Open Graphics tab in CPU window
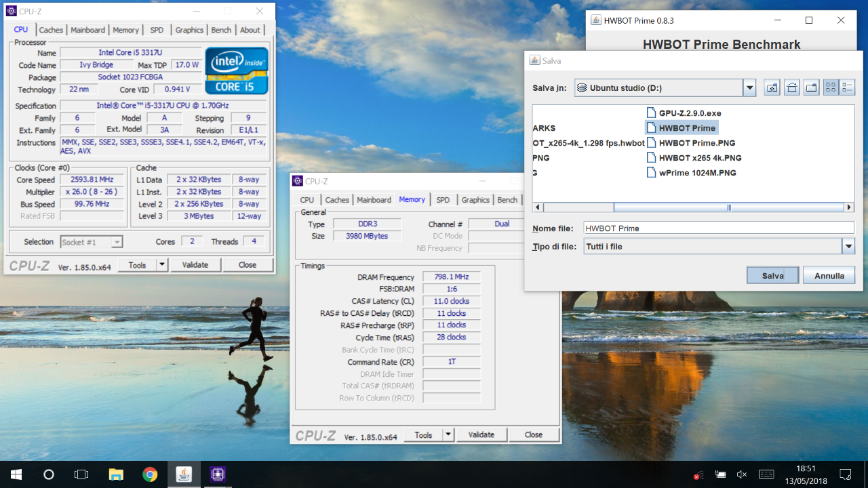 189,30
